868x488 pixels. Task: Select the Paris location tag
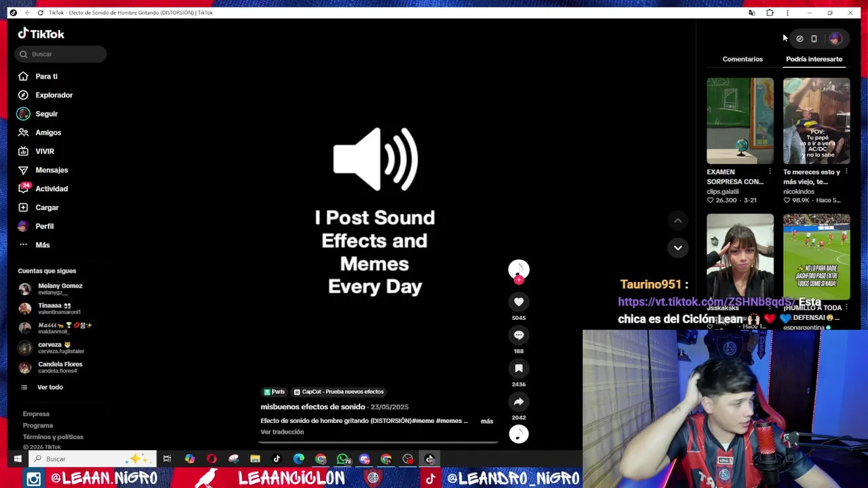[274, 392]
